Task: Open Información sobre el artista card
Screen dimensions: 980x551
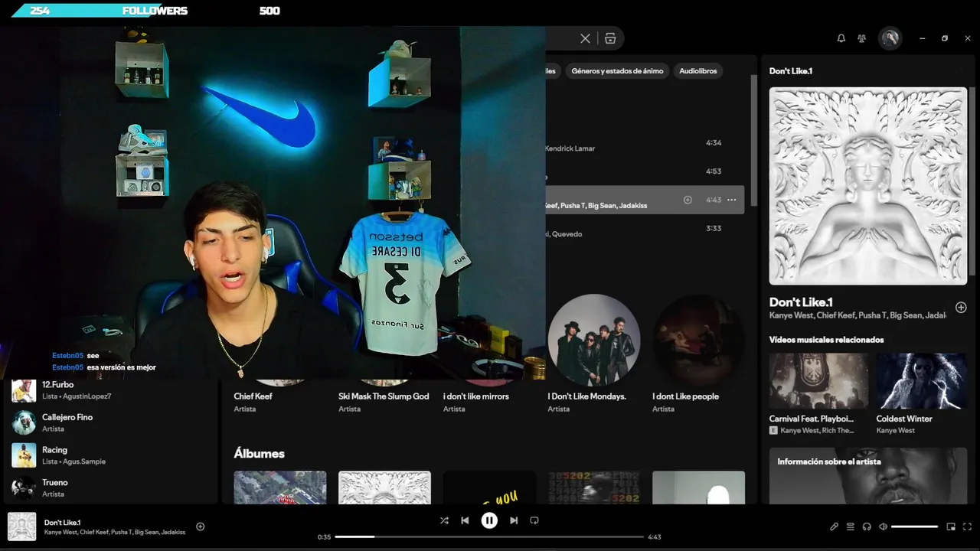Action: 868,476
